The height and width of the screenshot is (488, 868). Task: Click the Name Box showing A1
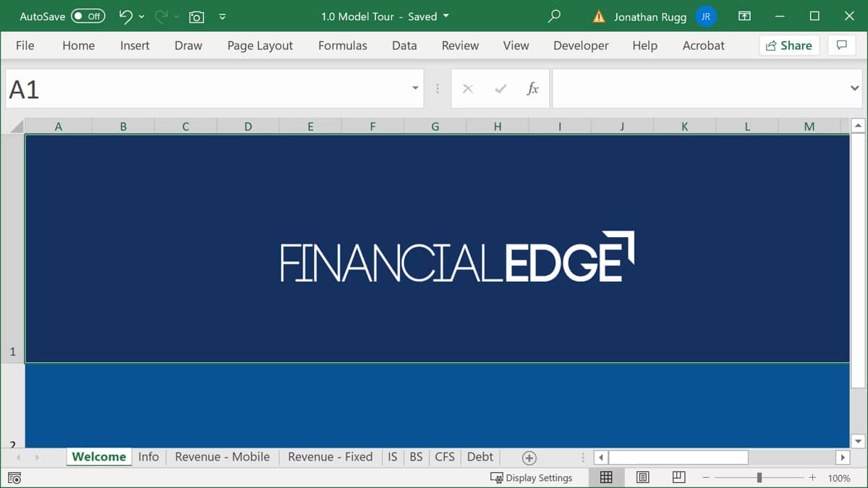(206, 89)
